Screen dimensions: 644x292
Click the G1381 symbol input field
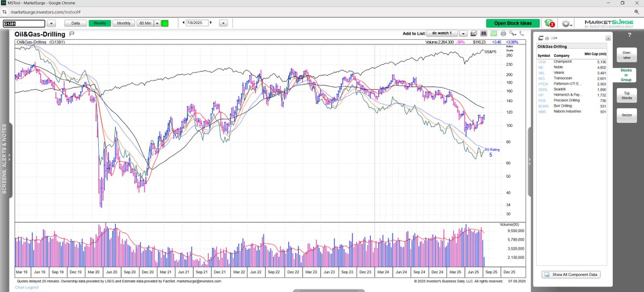click(x=24, y=24)
